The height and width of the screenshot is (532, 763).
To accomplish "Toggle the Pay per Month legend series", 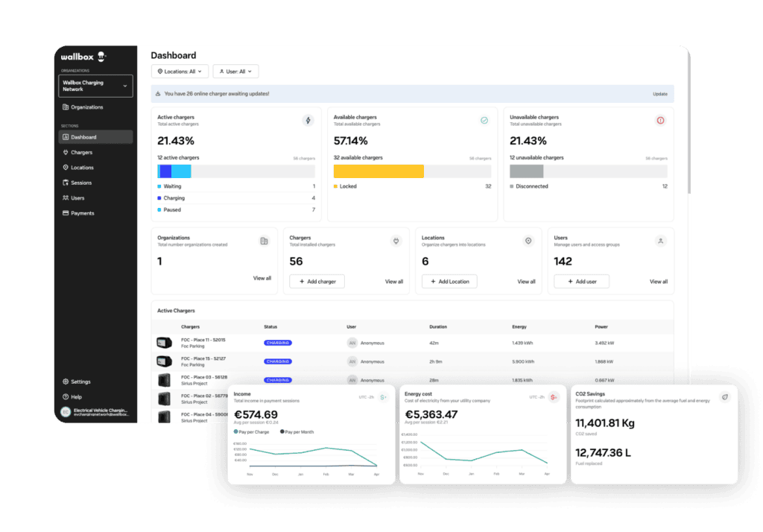I will [x=300, y=431].
